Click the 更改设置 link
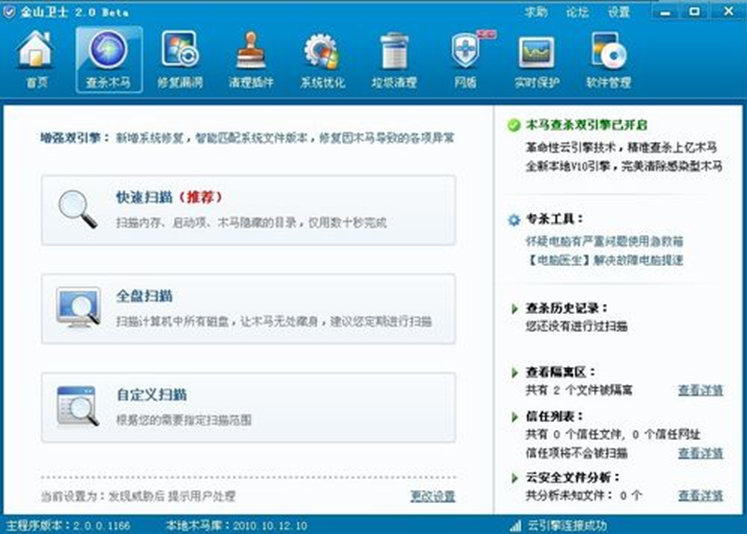This screenshot has width=747, height=534. (433, 496)
